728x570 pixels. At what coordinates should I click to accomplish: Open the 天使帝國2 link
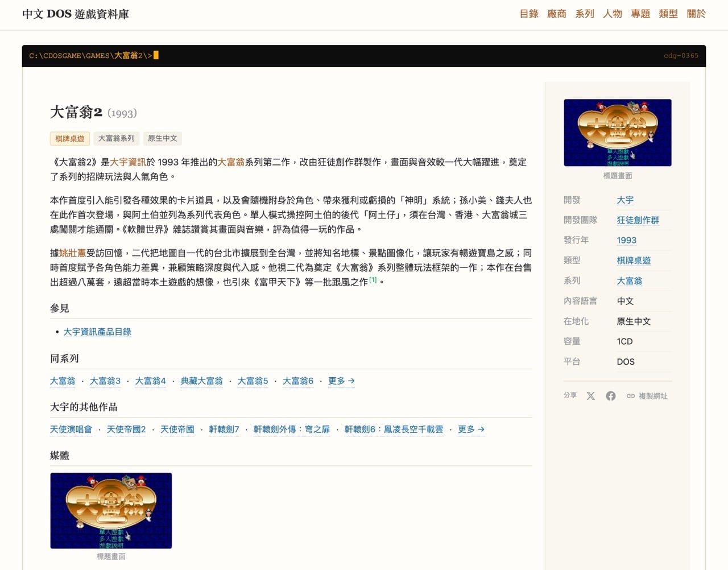coord(126,429)
